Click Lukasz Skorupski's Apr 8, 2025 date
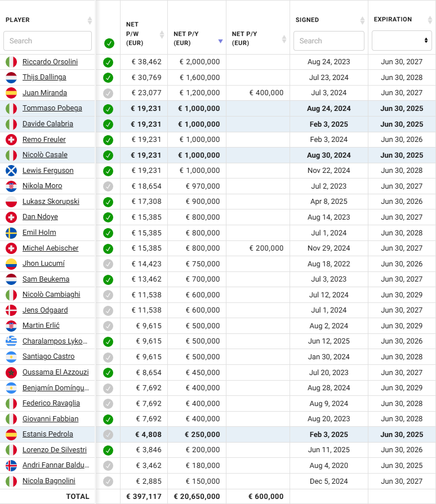The width and height of the screenshot is (436, 504). [328, 202]
